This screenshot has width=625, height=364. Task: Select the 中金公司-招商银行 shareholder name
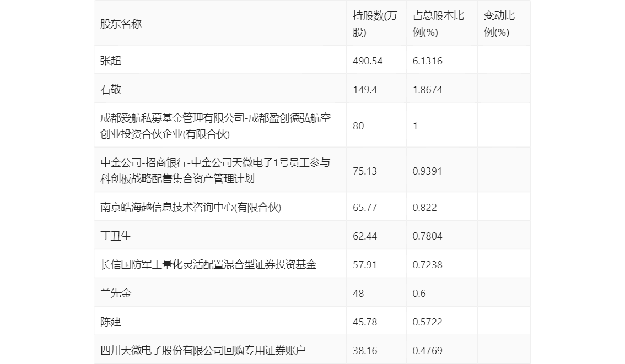pos(215,171)
